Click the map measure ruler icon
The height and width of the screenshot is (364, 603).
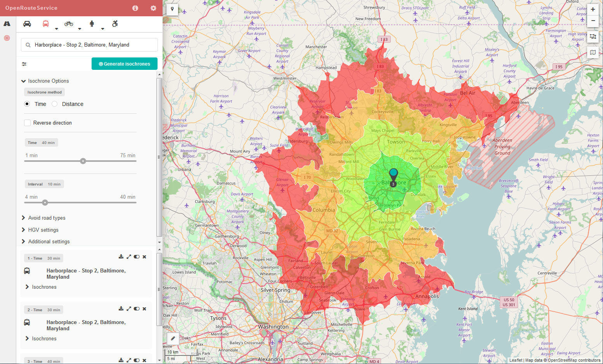593,36
